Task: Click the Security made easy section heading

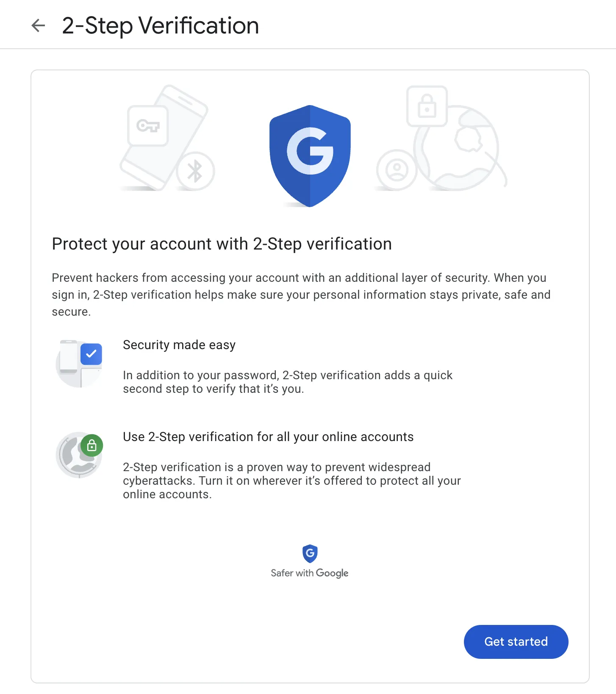Action: point(179,344)
